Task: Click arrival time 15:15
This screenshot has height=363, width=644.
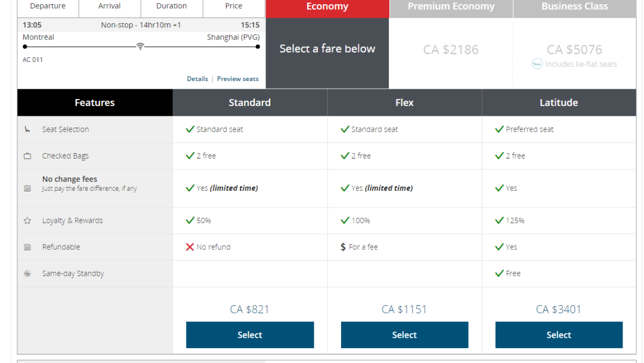Action: [250, 25]
